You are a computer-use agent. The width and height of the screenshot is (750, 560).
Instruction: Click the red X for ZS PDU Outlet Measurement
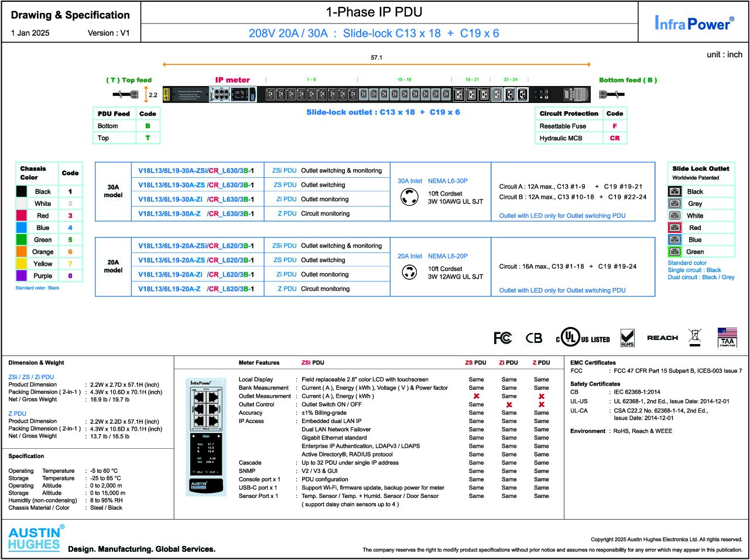pyautogui.click(x=477, y=396)
